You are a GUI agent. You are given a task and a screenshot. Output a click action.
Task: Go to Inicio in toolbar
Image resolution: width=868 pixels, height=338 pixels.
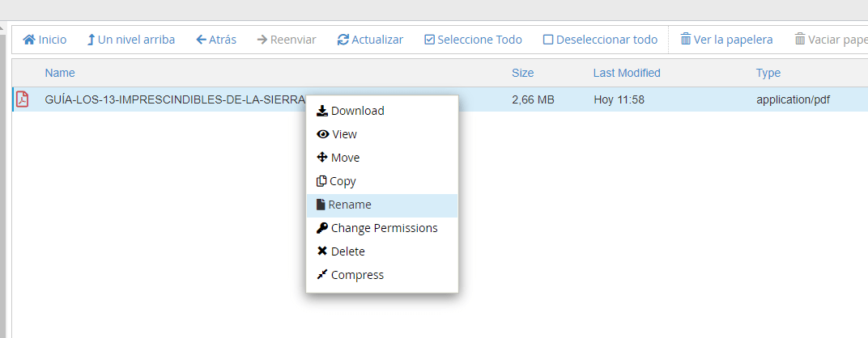[x=45, y=40]
